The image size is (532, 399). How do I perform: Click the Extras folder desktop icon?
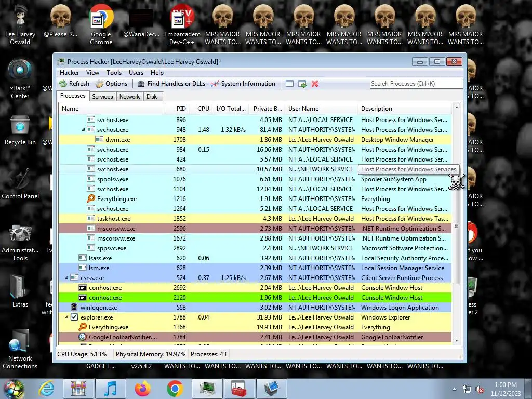[x=20, y=291]
